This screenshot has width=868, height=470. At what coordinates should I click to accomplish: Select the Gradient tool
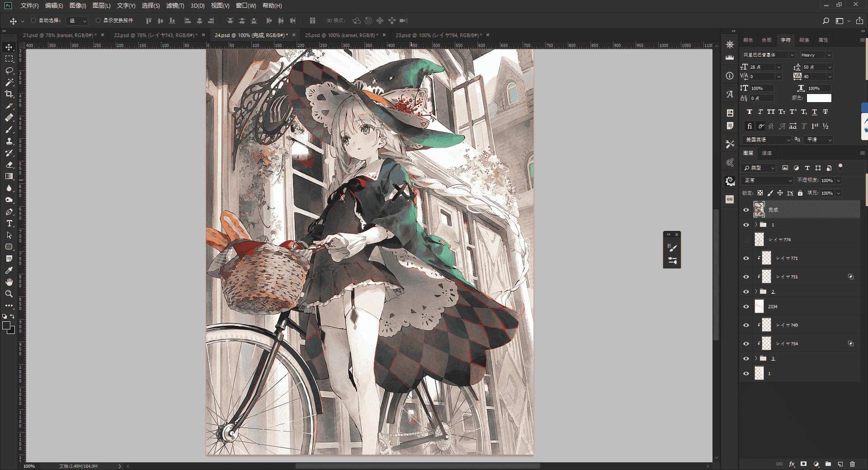pyautogui.click(x=9, y=176)
